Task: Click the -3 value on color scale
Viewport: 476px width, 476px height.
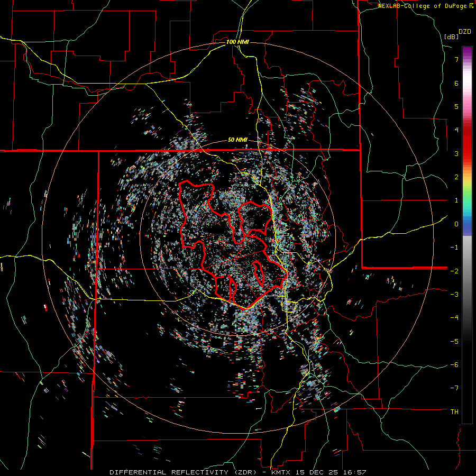Action: (x=454, y=295)
